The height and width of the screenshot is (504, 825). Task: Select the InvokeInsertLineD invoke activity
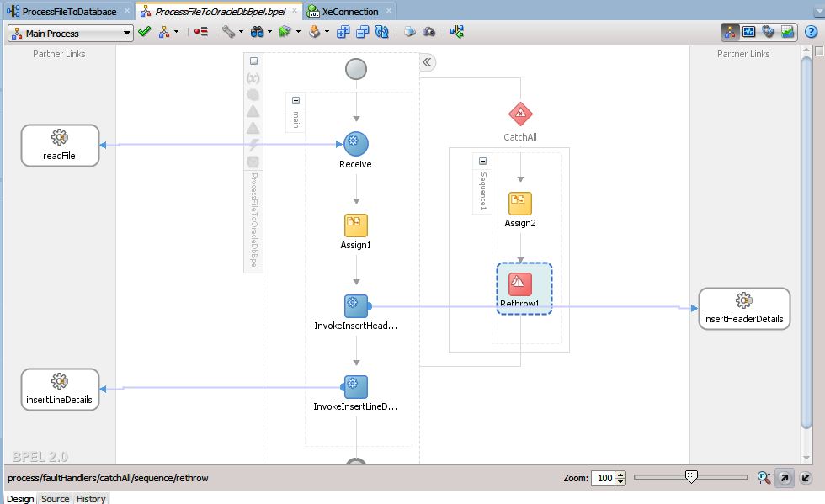[354, 387]
